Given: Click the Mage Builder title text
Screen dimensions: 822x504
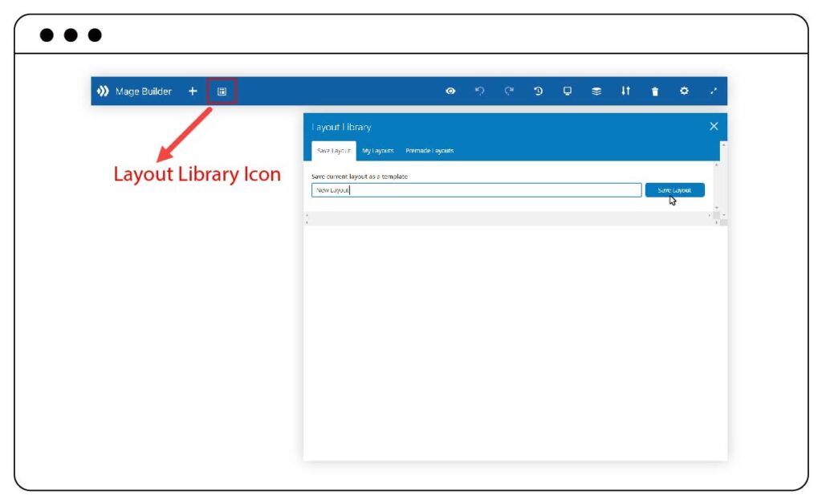Looking at the screenshot, I should (x=144, y=91).
